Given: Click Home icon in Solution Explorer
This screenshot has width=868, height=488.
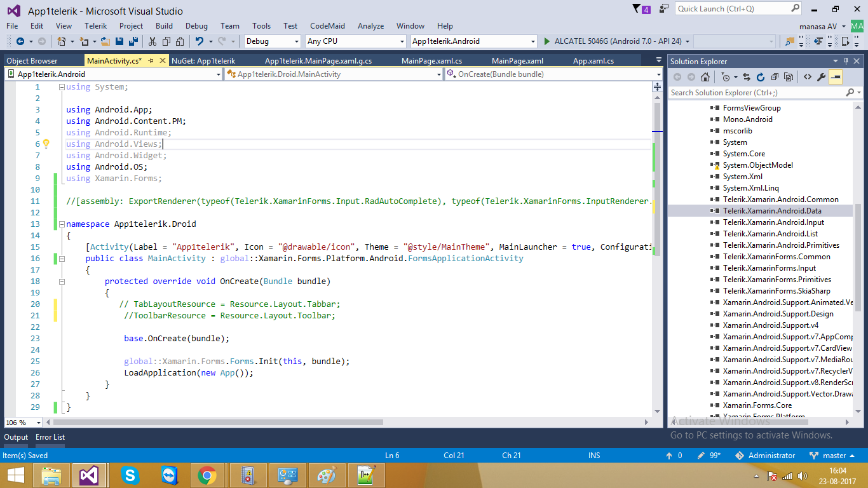Looking at the screenshot, I should (x=705, y=78).
